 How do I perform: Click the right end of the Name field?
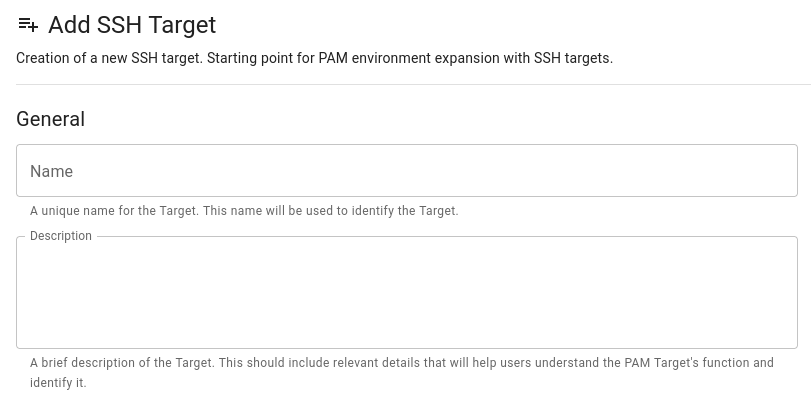coord(780,171)
